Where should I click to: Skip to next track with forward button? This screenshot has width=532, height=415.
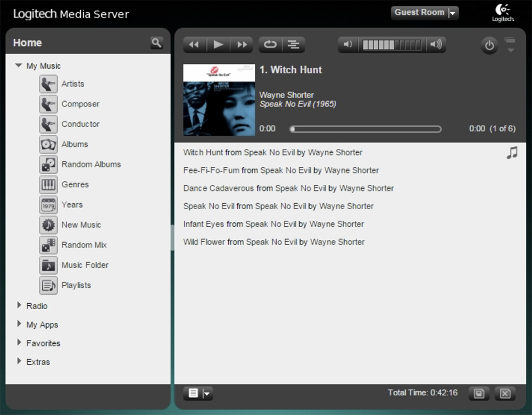click(242, 45)
